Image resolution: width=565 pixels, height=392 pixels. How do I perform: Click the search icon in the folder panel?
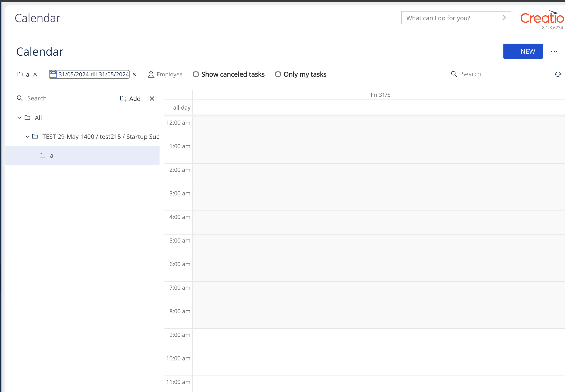20,98
